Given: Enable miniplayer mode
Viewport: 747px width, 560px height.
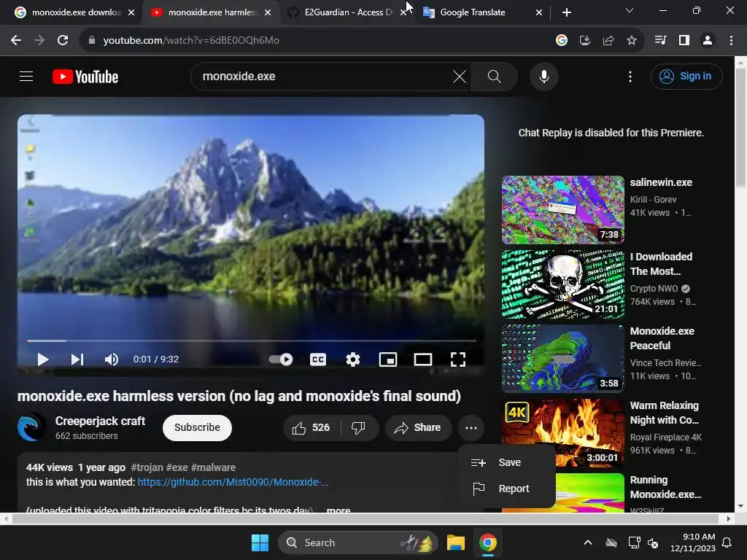Looking at the screenshot, I should tap(388, 359).
